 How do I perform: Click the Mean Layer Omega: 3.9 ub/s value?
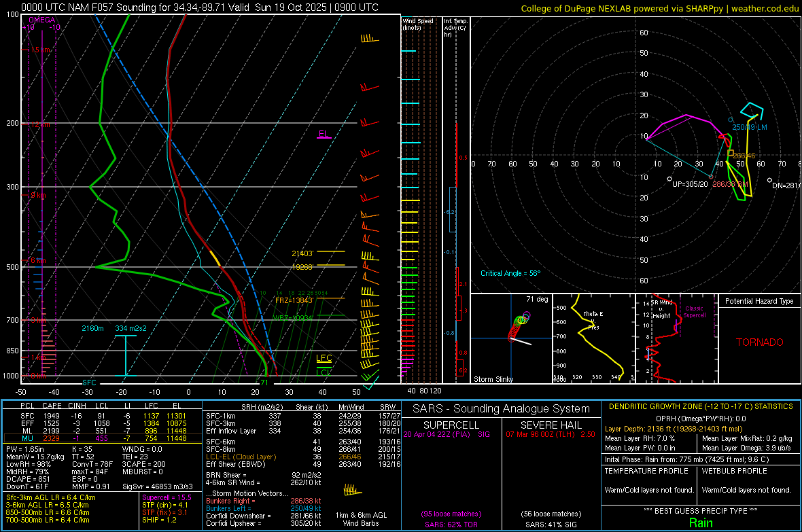(746, 448)
